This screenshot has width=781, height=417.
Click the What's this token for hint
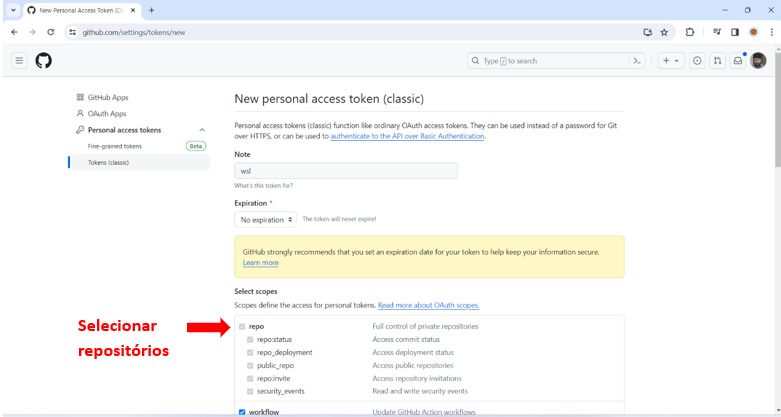pos(263,185)
